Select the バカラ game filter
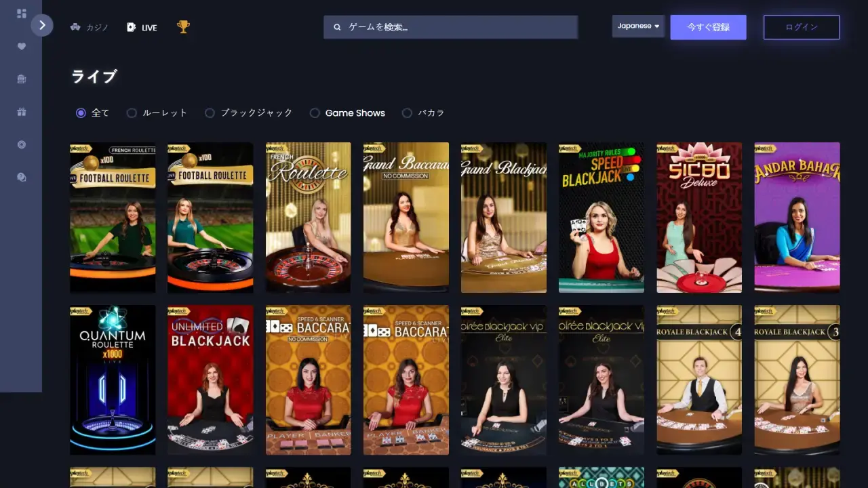868x488 pixels. [x=407, y=113]
